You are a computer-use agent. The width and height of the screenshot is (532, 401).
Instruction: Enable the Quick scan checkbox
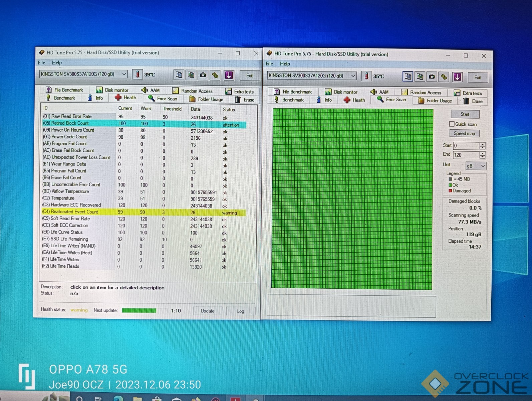point(452,124)
